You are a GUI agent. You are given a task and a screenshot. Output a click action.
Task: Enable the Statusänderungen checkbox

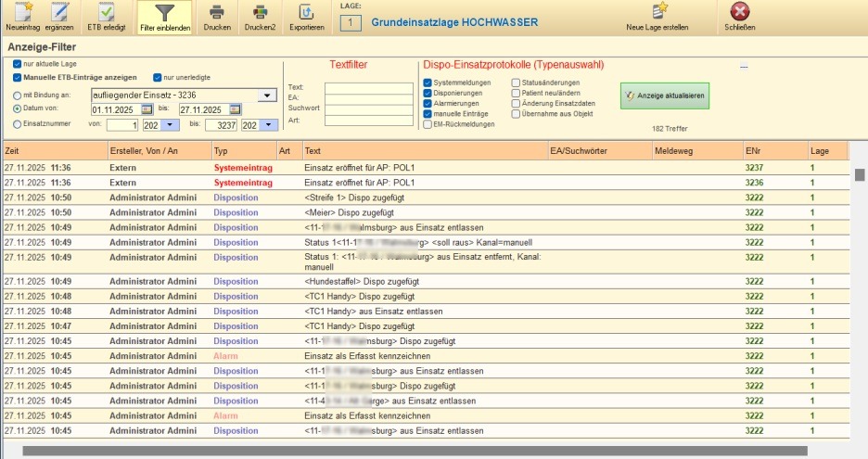(516, 83)
